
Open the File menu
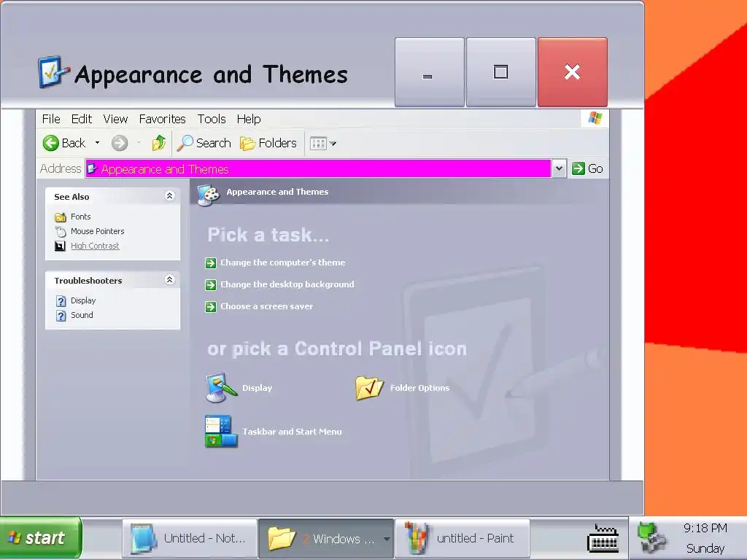tap(51, 119)
